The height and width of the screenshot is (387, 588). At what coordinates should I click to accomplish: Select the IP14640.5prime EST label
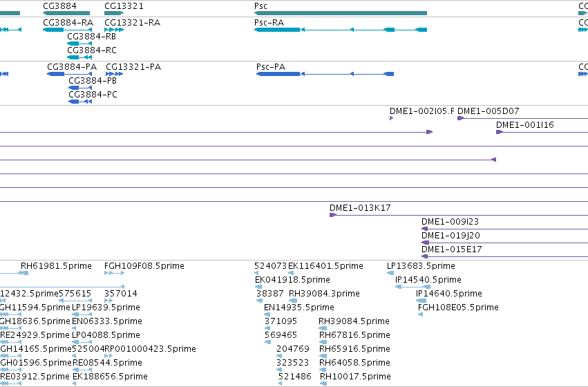coord(449,294)
